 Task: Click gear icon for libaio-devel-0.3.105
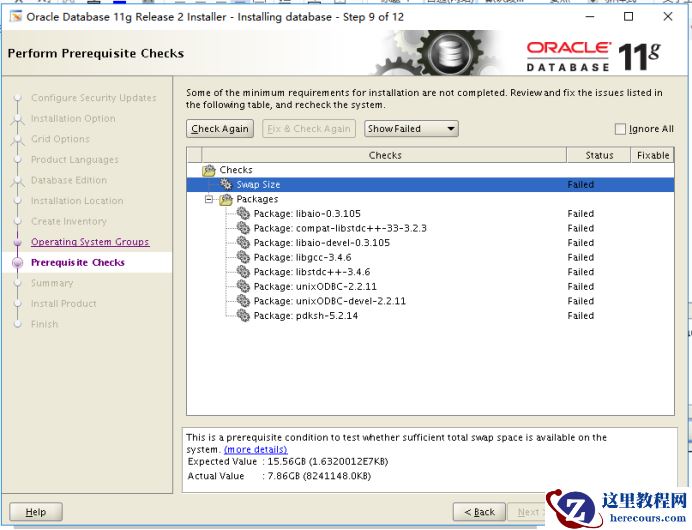pos(243,243)
